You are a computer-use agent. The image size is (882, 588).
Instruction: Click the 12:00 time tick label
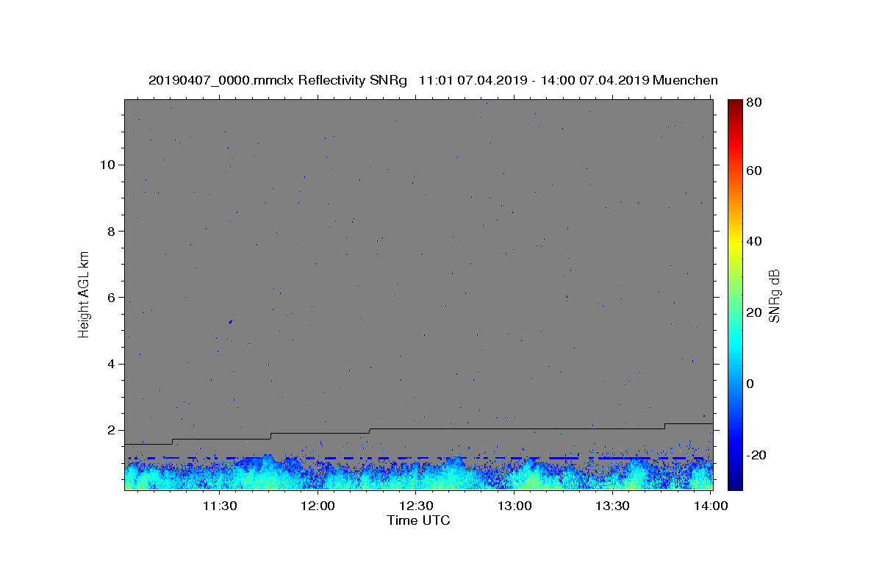[318, 506]
